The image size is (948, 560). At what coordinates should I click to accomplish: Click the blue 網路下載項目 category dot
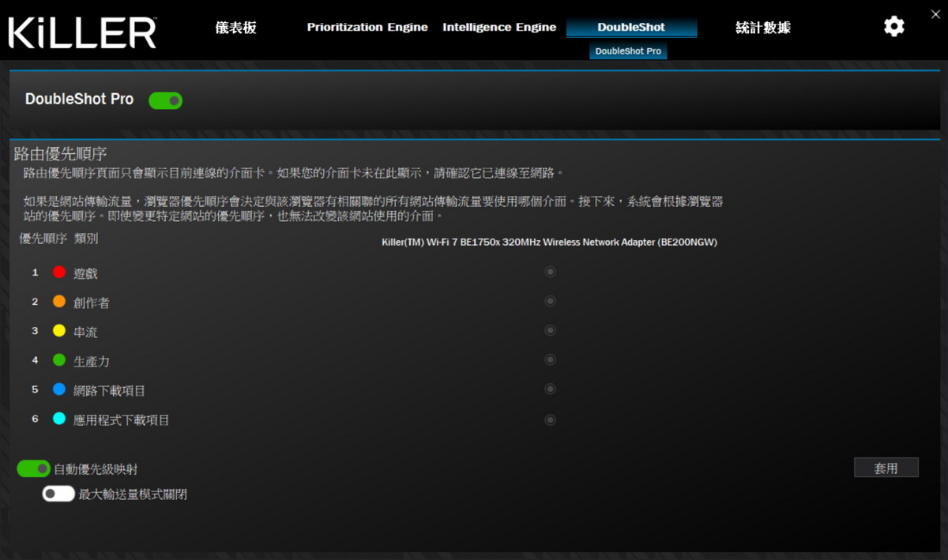click(x=59, y=389)
